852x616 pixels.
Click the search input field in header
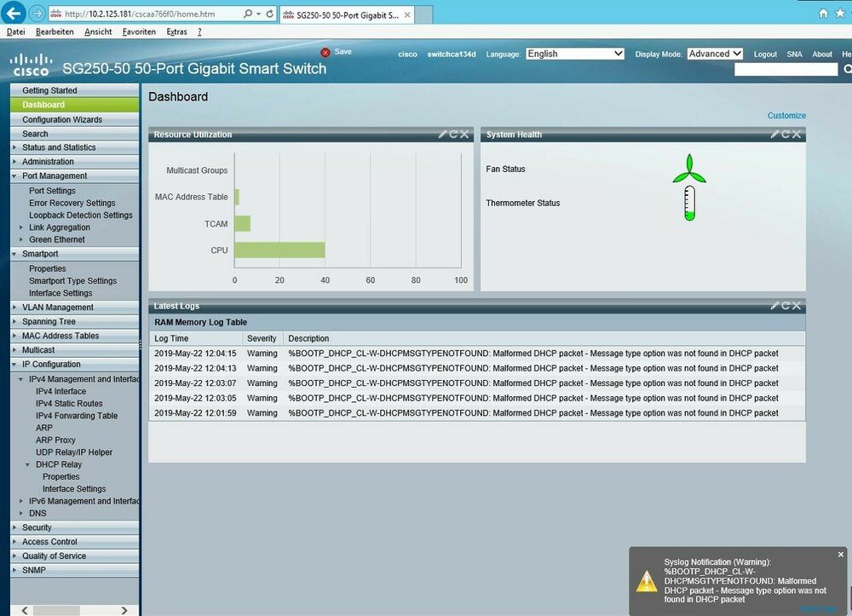786,70
